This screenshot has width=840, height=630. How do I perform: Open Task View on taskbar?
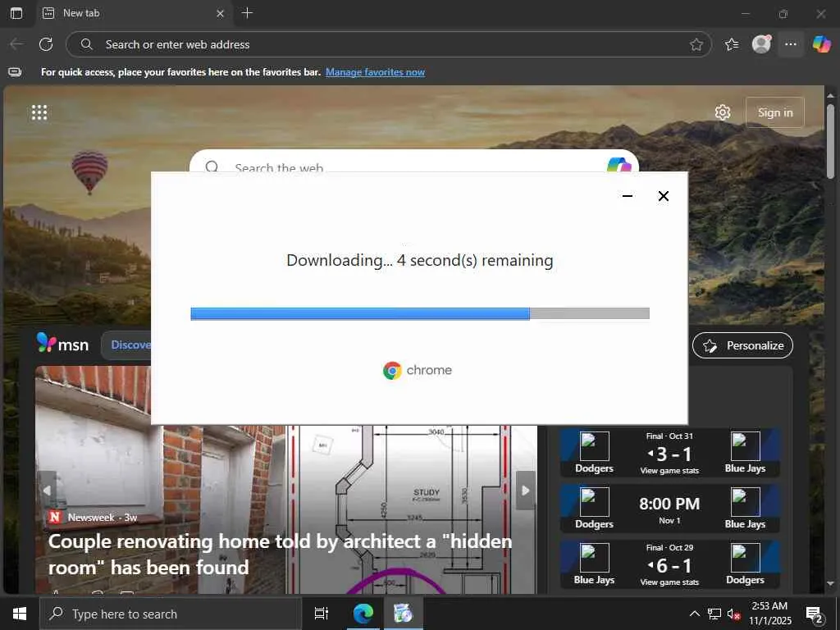pyautogui.click(x=322, y=614)
